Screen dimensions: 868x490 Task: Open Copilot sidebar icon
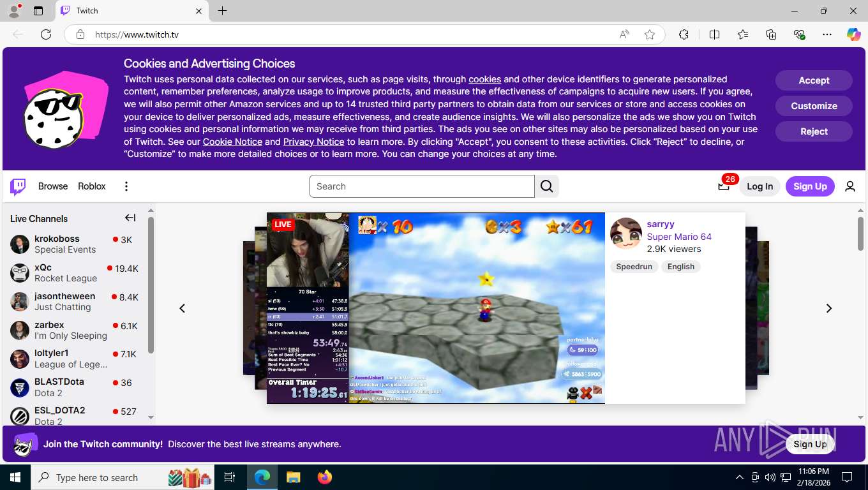click(x=854, y=34)
